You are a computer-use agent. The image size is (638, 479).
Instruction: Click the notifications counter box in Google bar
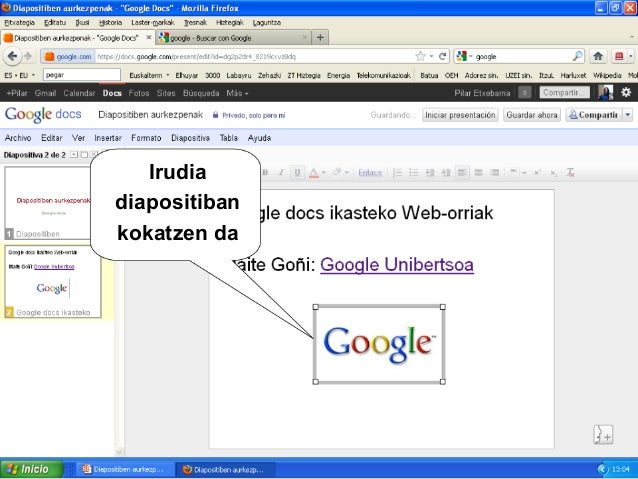525,93
